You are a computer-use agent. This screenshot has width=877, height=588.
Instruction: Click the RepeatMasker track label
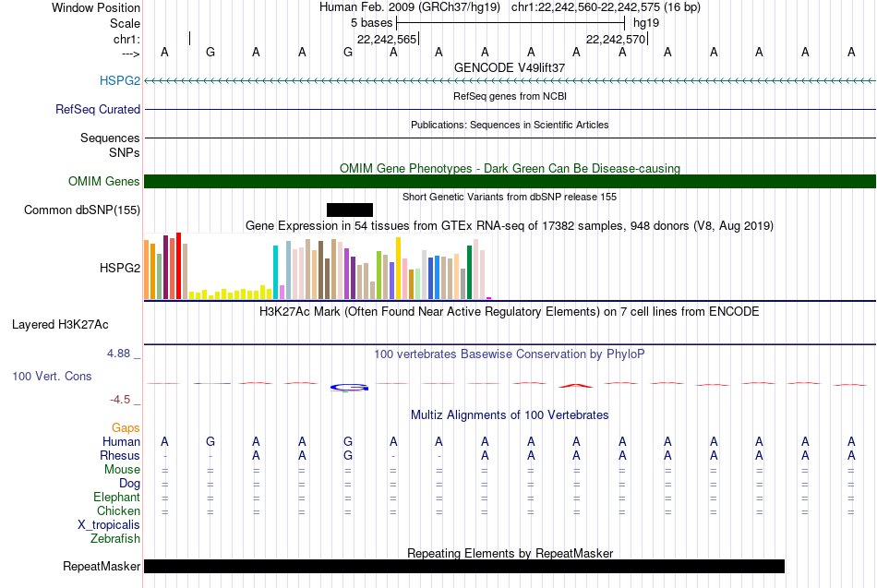[x=102, y=566]
